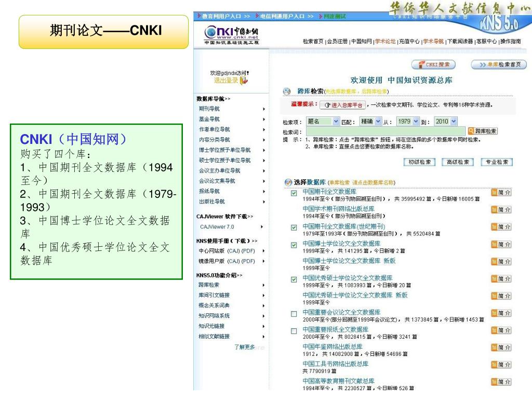Click the 简介 icon for 中国学术期刊网络出版总库

501,210
